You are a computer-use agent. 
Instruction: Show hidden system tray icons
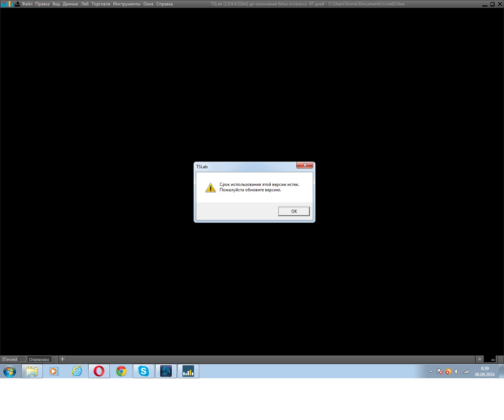click(431, 371)
